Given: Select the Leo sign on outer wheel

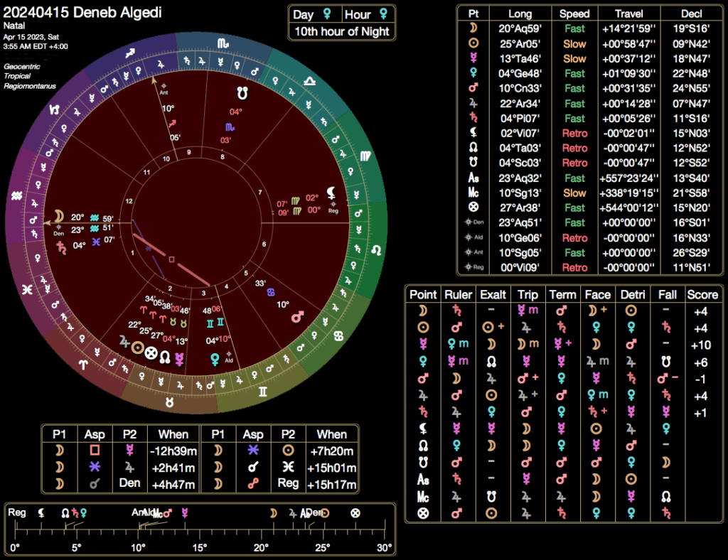Looking at the screenshot, I should [x=376, y=251].
